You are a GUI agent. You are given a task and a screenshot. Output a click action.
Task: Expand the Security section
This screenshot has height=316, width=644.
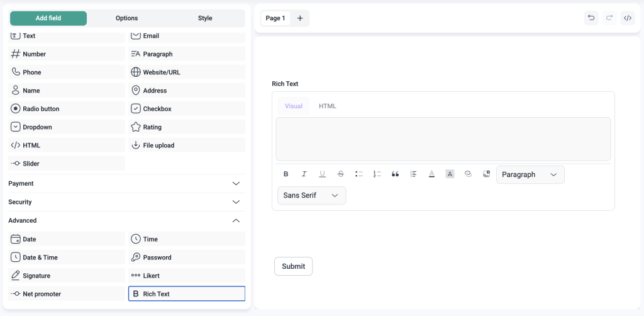(126, 202)
